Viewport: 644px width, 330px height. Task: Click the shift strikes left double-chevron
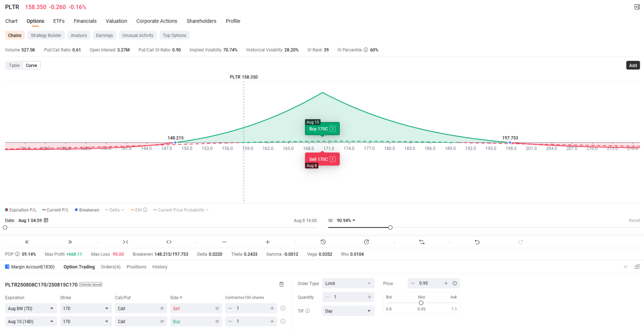27,242
